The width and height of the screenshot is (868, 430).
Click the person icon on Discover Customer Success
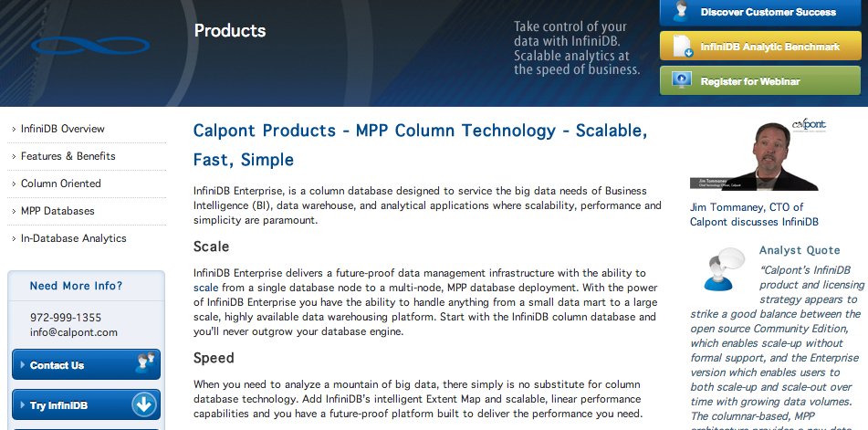[x=681, y=11]
